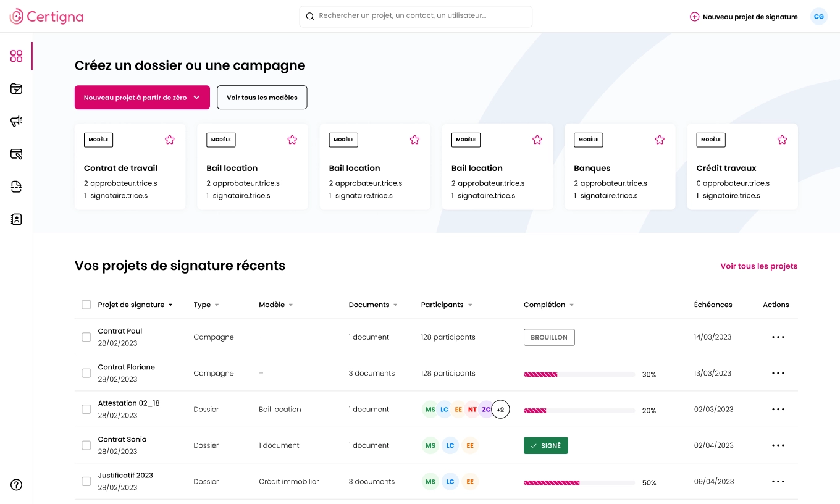Click ZC participant avatar in Attestation row
The width and height of the screenshot is (840, 504).
click(485, 409)
